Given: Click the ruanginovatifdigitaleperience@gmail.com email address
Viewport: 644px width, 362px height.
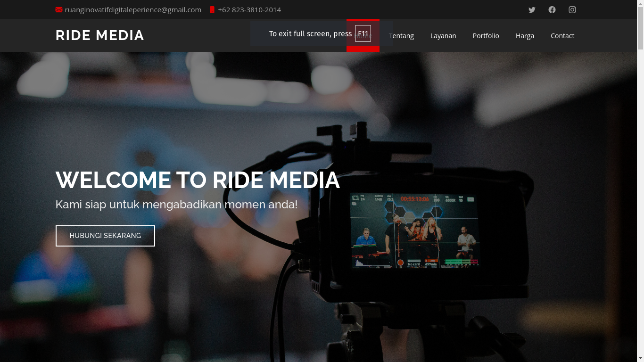Looking at the screenshot, I should [x=133, y=10].
